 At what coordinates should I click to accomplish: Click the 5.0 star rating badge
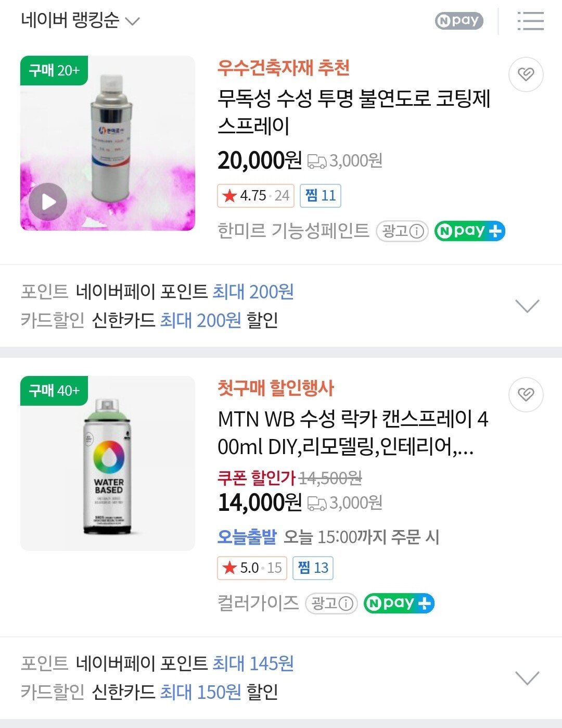252,568
